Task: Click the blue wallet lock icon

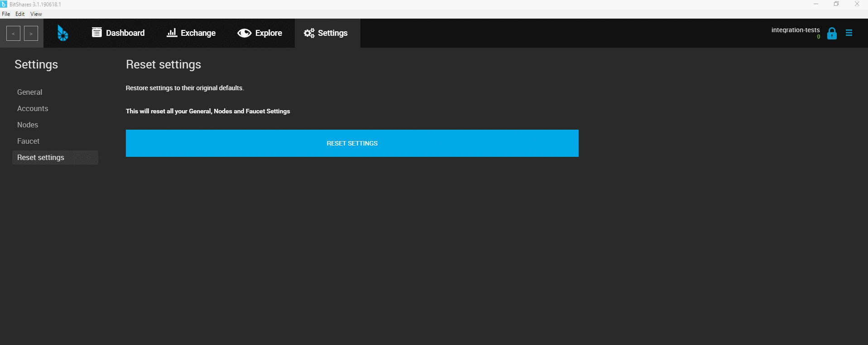Action: click(x=832, y=34)
